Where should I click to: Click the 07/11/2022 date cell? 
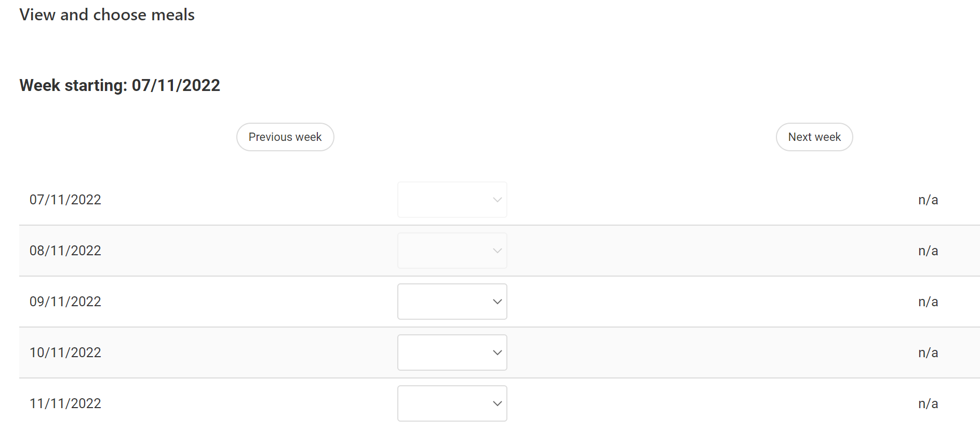65,200
